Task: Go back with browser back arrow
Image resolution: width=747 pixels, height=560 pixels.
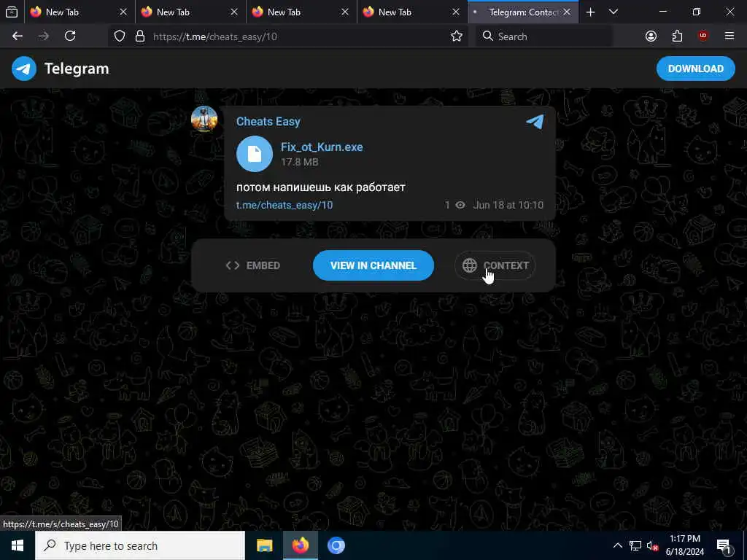Action: 18,36
